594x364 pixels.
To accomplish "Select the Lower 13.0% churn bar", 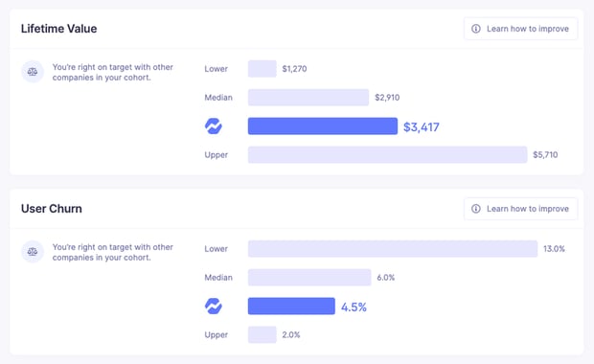I will tap(393, 248).
